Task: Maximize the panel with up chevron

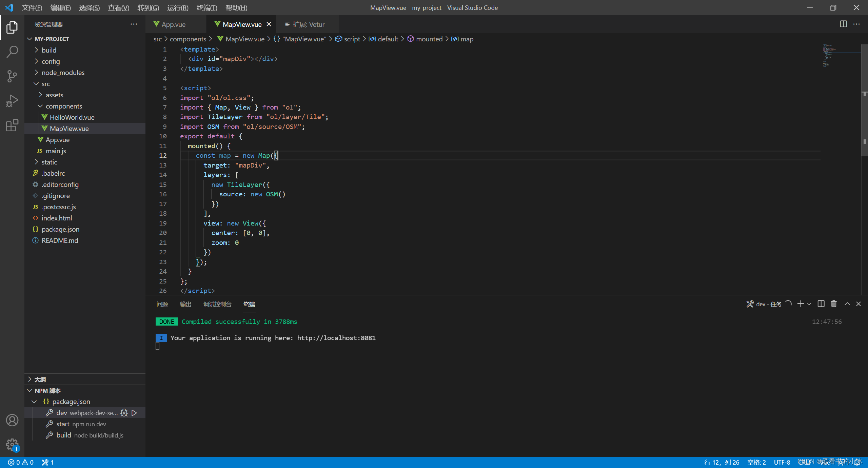Action: point(847,304)
